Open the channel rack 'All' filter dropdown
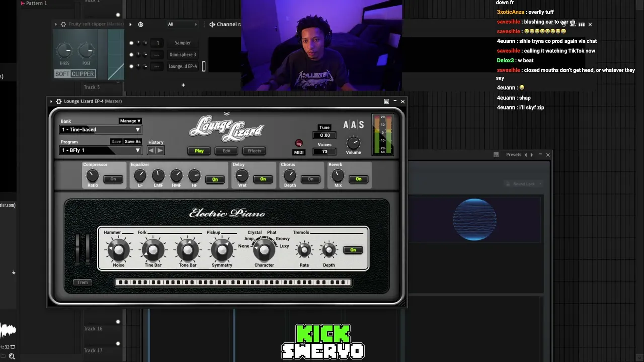This screenshot has width=644, height=362. point(182,24)
